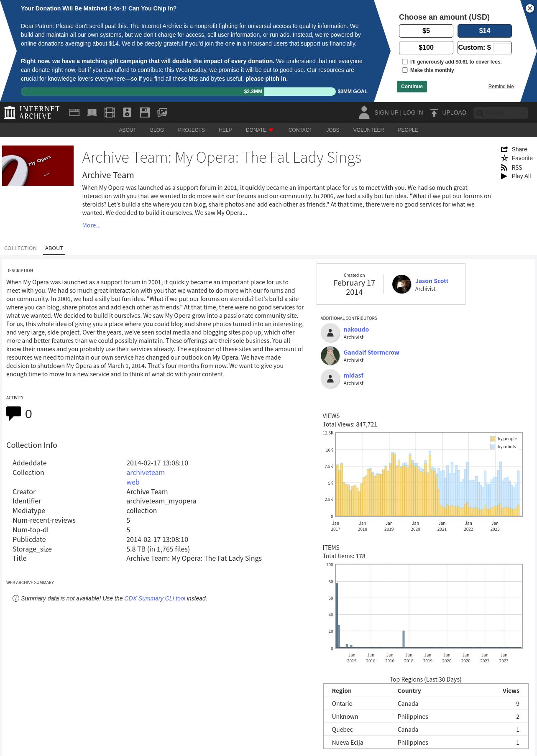Viewport: 537px width, 756px height.
Task: Click 'by robots' legend blue swatch
Action: point(493,447)
